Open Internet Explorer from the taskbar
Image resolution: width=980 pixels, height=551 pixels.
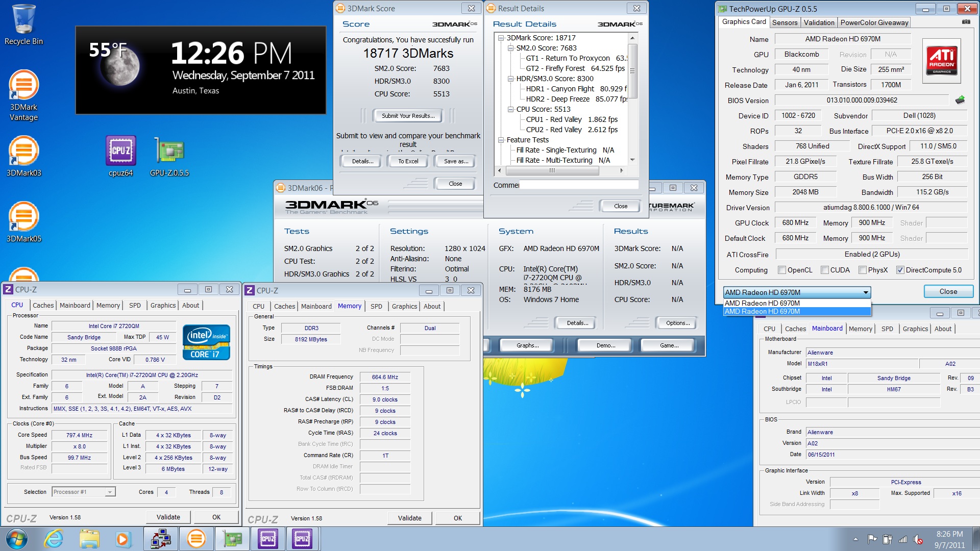pyautogui.click(x=54, y=539)
